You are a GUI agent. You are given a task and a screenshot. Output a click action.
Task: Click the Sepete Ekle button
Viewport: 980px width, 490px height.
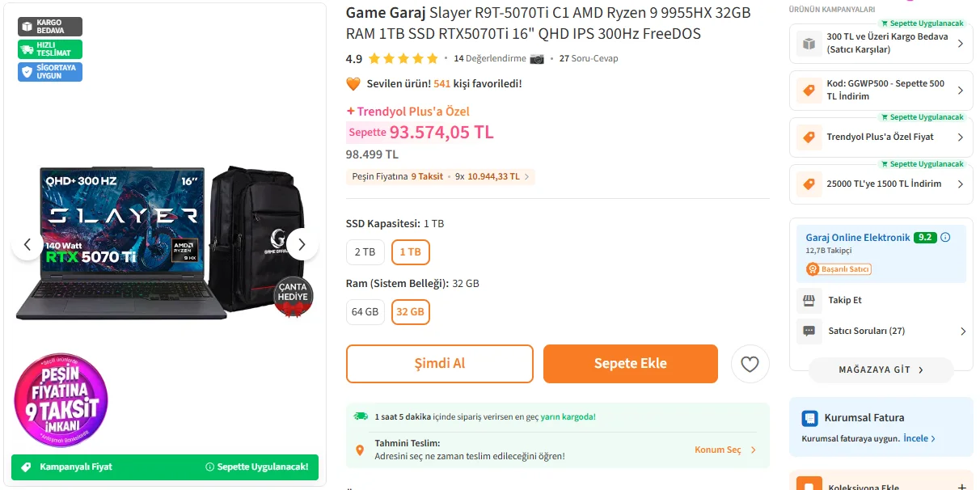630,364
